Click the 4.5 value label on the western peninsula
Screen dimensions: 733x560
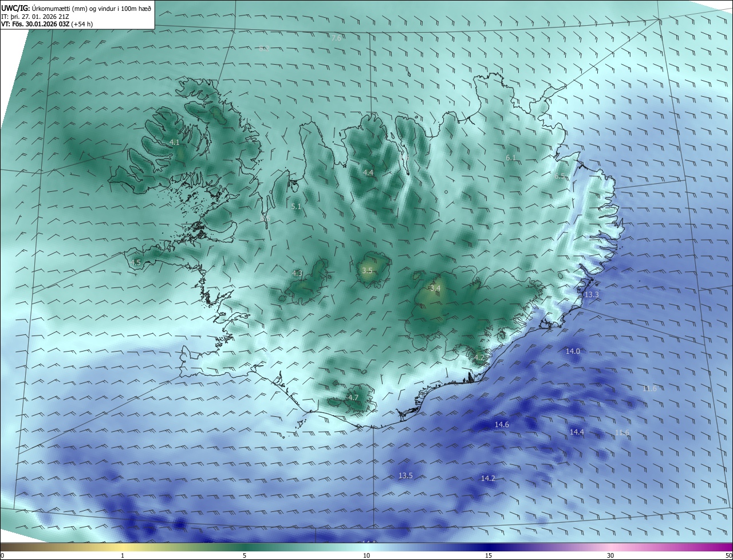pos(136,262)
